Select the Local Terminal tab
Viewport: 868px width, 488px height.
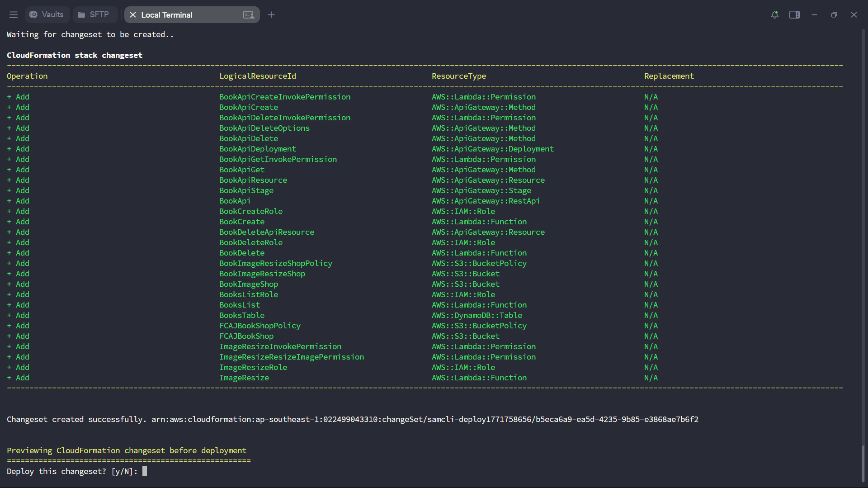click(192, 15)
